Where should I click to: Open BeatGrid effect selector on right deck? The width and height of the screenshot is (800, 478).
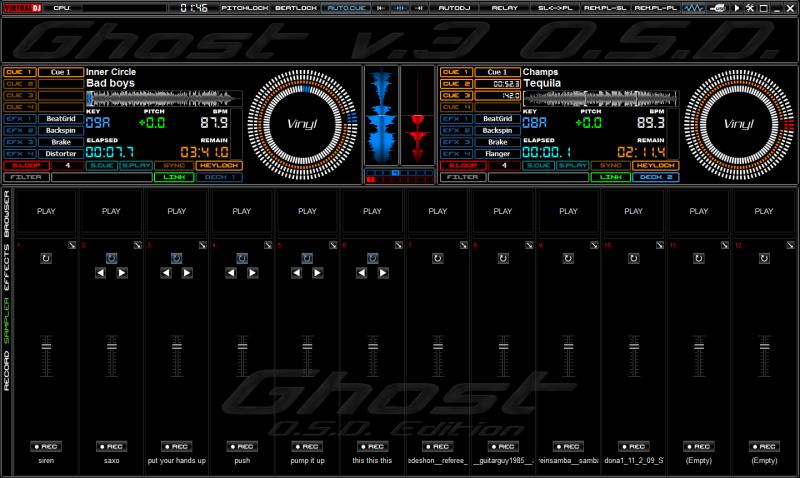497,119
